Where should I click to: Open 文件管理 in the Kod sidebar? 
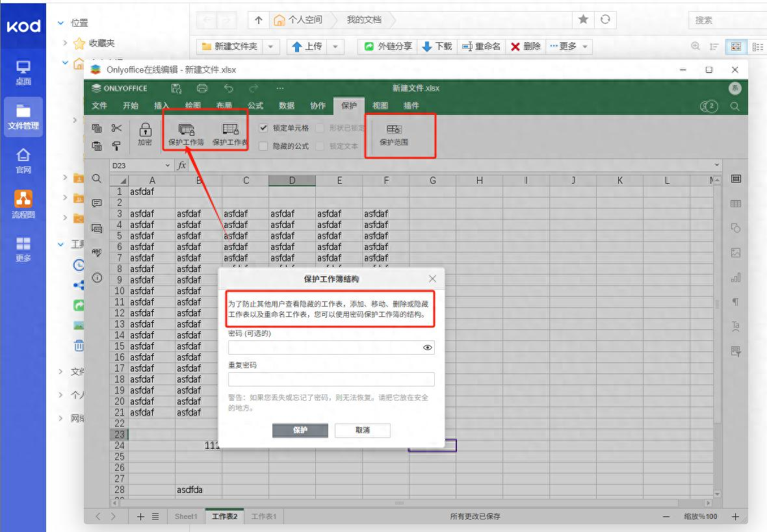pos(23,116)
